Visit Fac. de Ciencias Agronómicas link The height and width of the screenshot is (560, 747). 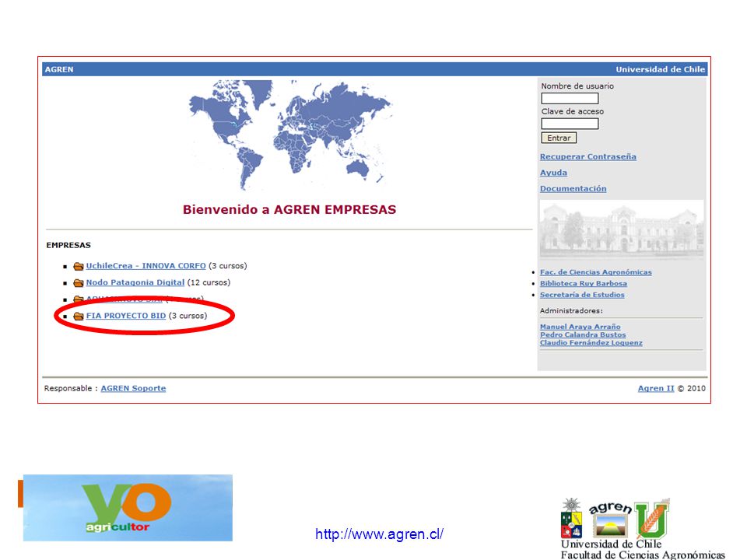595,272
